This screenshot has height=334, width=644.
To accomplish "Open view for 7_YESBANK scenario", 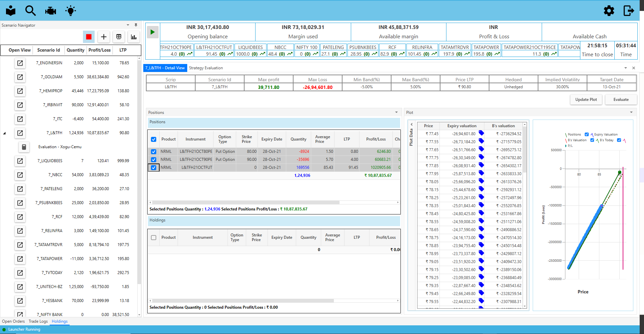I will (20, 301).
